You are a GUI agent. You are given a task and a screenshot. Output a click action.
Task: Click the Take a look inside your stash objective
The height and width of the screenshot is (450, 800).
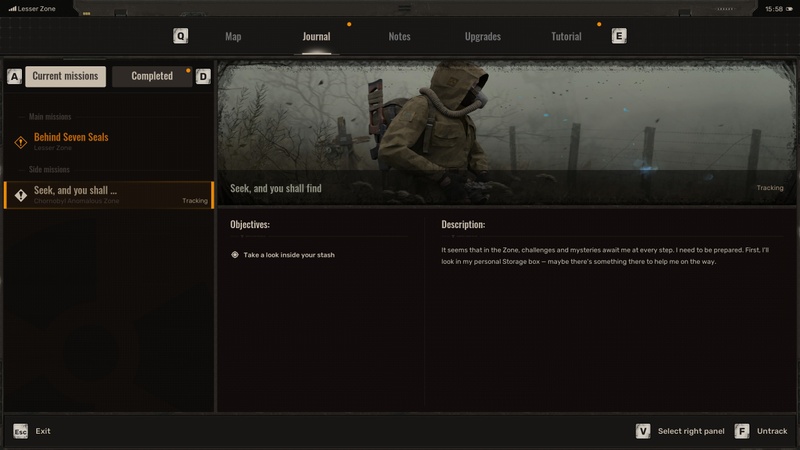coord(289,255)
